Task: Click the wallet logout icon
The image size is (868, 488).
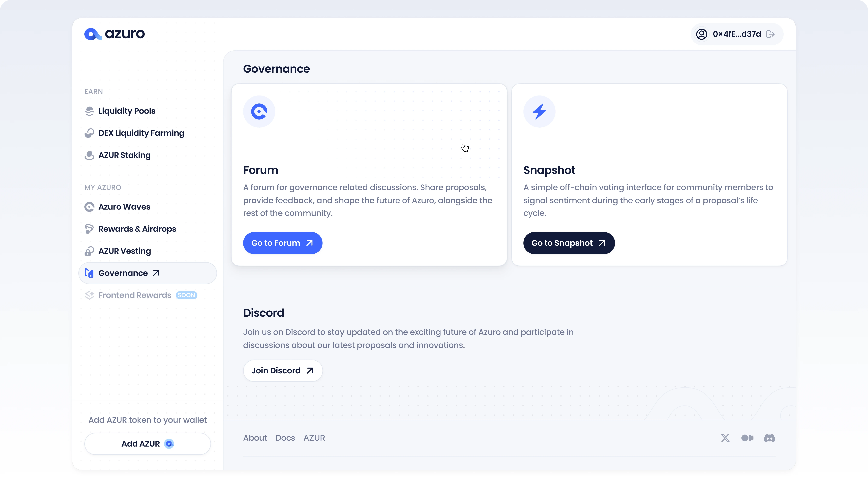Action: (x=770, y=34)
